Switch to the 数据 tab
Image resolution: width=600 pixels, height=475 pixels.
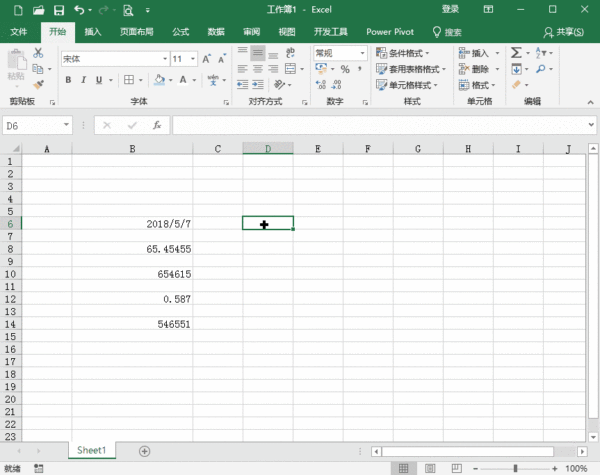coord(216,32)
